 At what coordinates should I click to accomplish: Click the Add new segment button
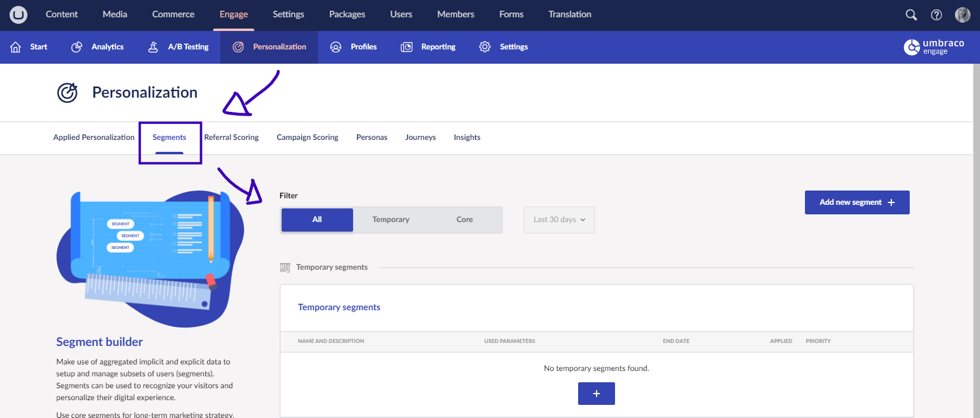pyautogui.click(x=857, y=202)
